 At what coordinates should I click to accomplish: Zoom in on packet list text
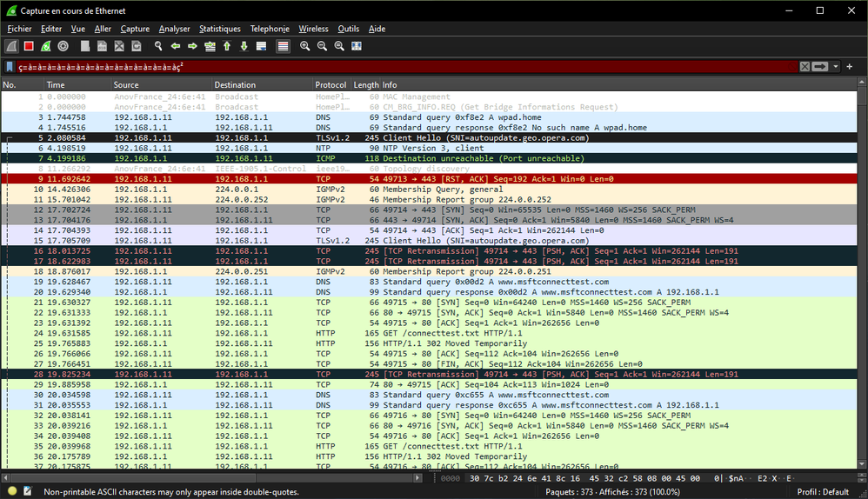point(304,46)
